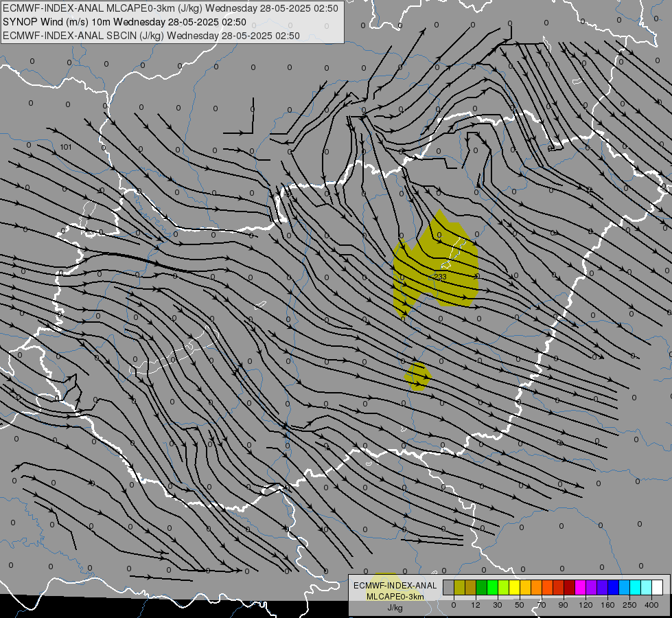Screen dimensions: 672x618
Task: Click the legend tick value 120
Action: click(586, 605)
